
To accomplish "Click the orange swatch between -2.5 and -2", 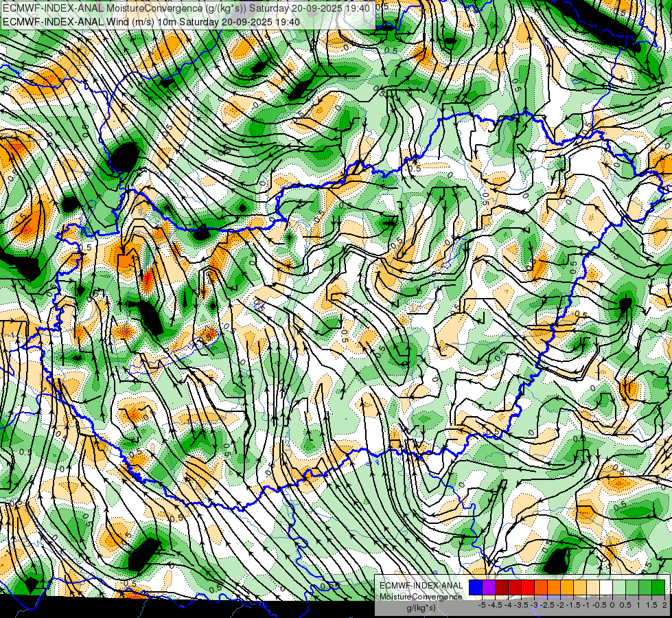I will click(554, 588).
